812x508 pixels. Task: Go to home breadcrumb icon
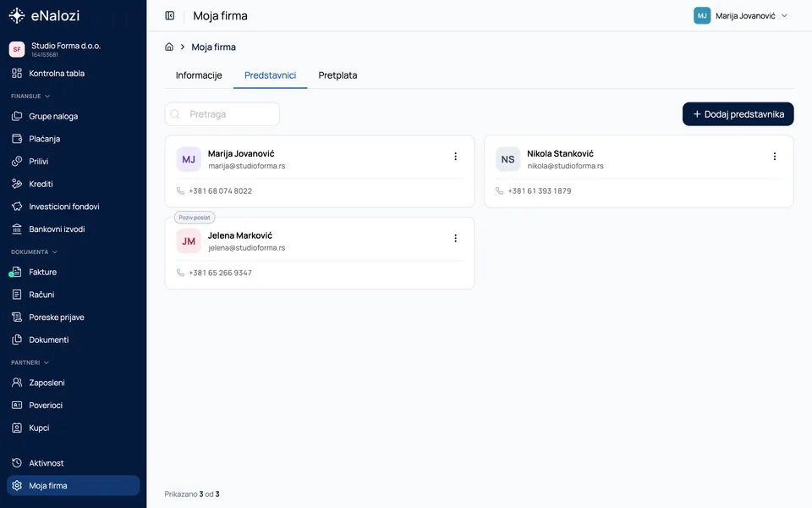169,47
